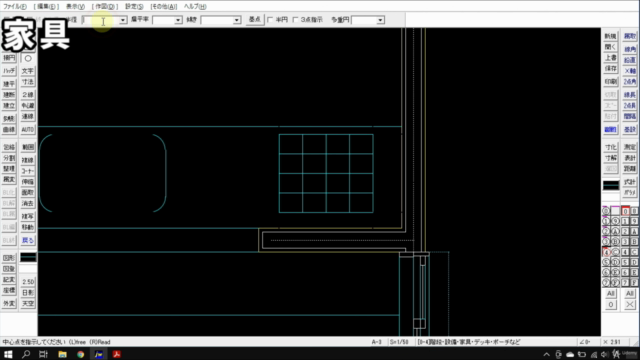Toggle layer square 4
Viewport: 640px width, 360px height.
pos(625,252)
